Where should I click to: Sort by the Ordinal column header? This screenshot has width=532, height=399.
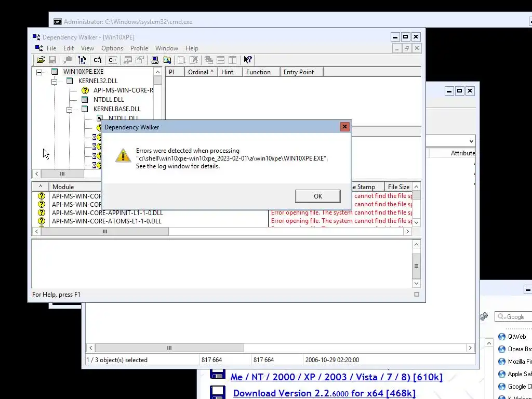(201, 72)
